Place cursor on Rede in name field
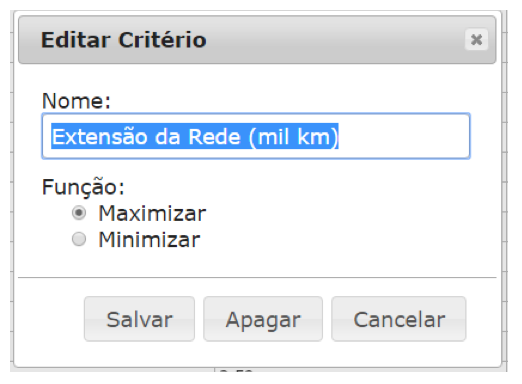The width and height of the screenshot is (522, 384). (214, 137)
